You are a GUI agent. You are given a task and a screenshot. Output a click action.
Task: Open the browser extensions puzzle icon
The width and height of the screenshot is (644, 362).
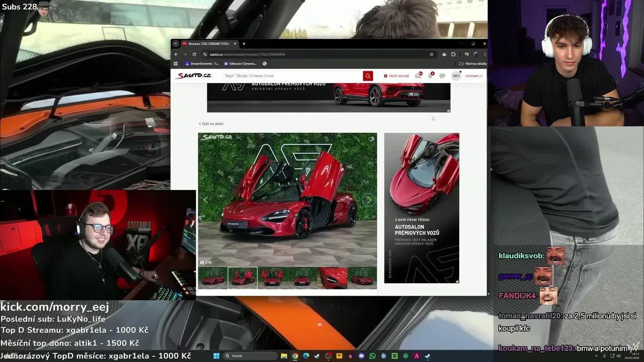pyautogui.click(x=453, y=54)
